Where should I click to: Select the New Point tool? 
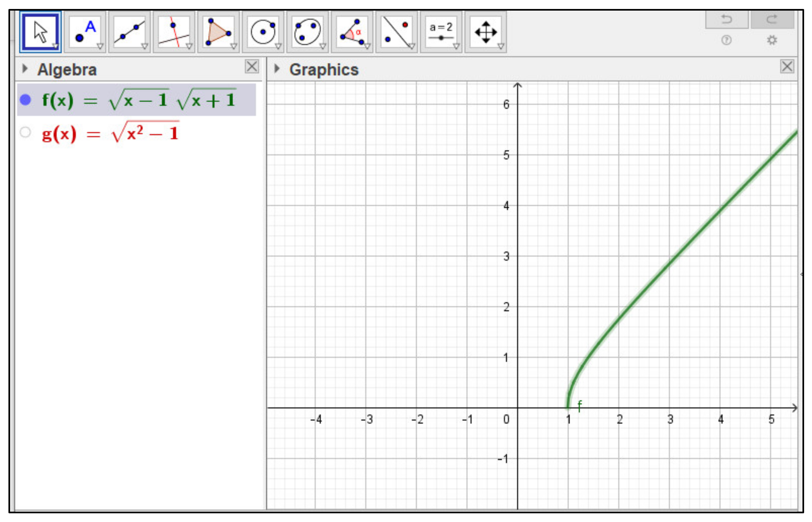click(x=85, y=32)
